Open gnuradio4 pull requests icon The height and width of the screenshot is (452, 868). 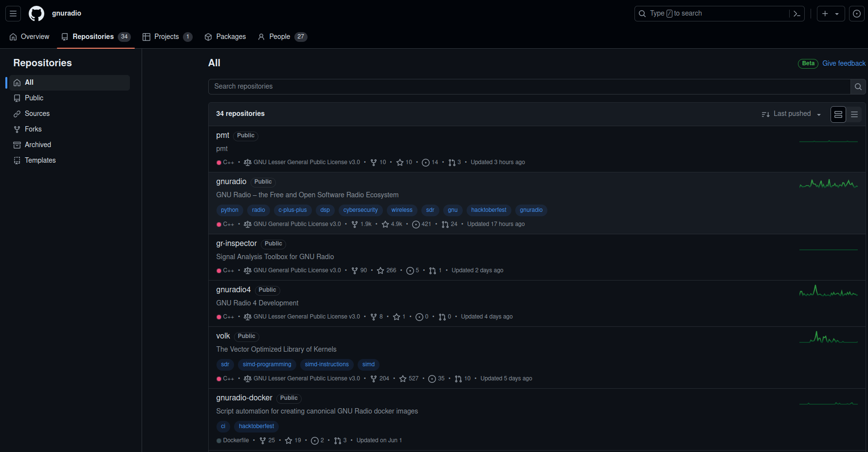pyautogui.click(x=442, y=317)
